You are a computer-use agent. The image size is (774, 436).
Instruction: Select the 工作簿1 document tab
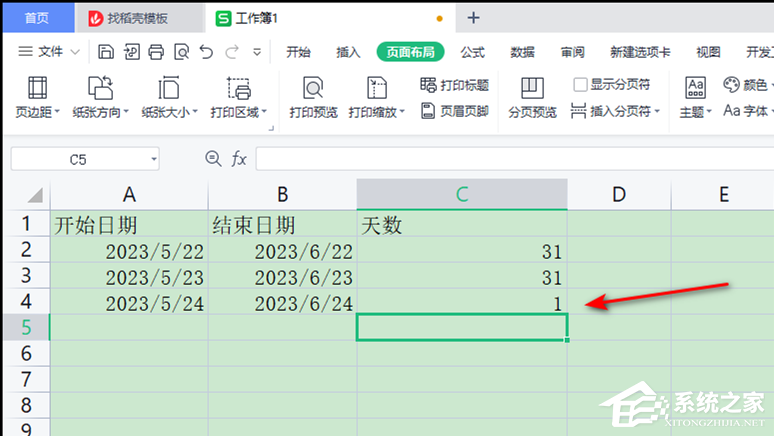tap(331, 18)
